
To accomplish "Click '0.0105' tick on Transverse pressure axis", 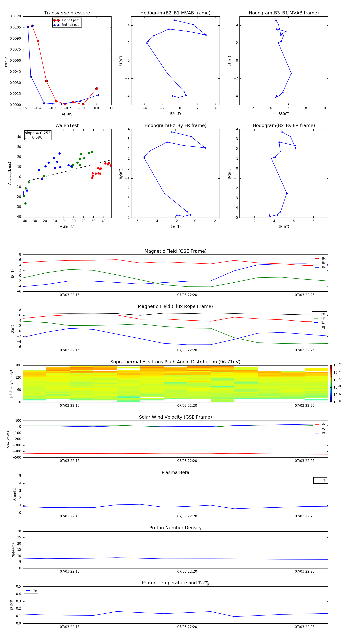I will pos(15,27).
